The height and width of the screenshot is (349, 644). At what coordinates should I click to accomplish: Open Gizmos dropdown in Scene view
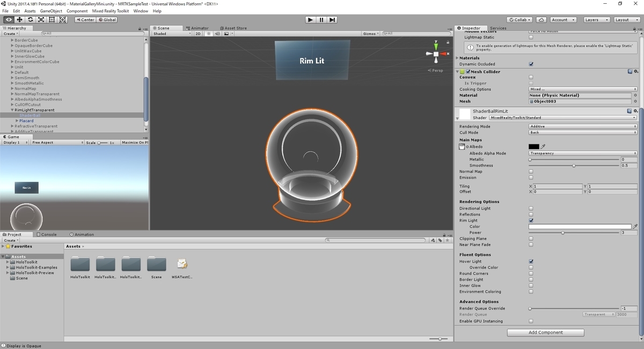pyautogui.click(x=371, y=34)
